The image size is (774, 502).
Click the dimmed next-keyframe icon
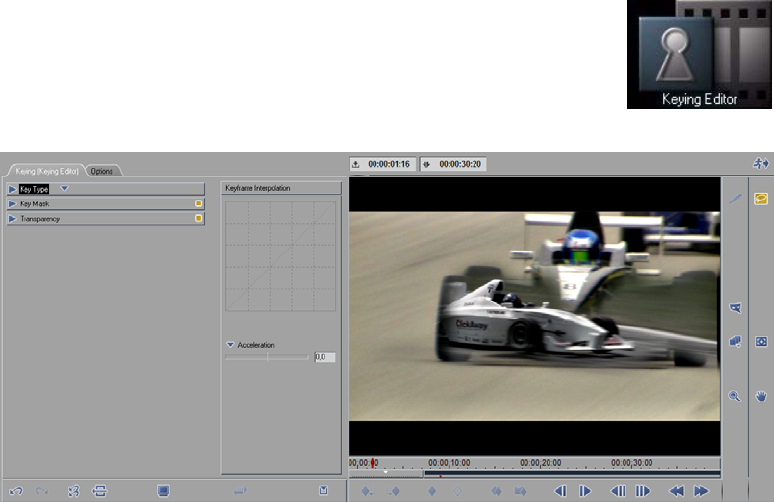click(520, 491)
